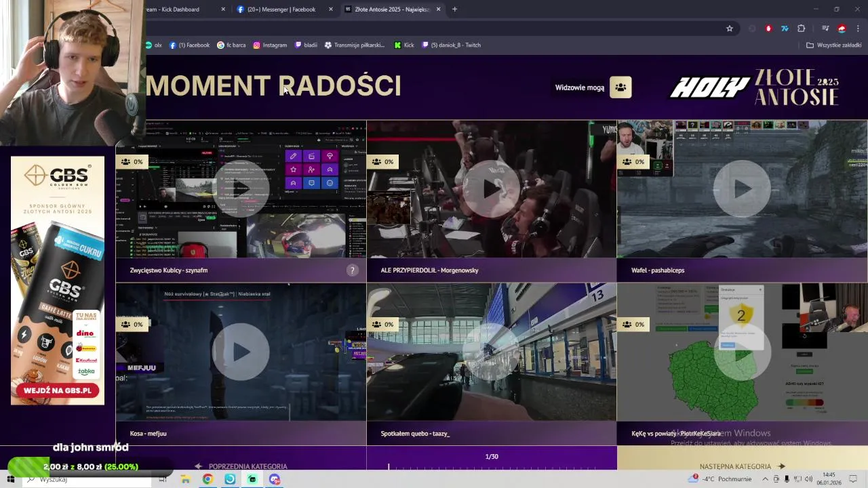Image resolution: width=868 pixels, height=488 pixels.
Task: Click vote percentage badge on Zwycięstwo Kubicy clip
Action: [132, 162]
